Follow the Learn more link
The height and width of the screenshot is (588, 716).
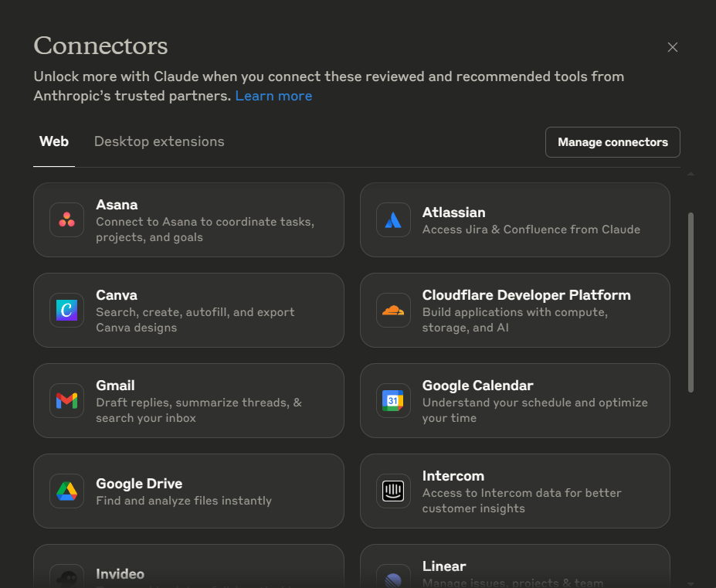click(x=273, y=96)
